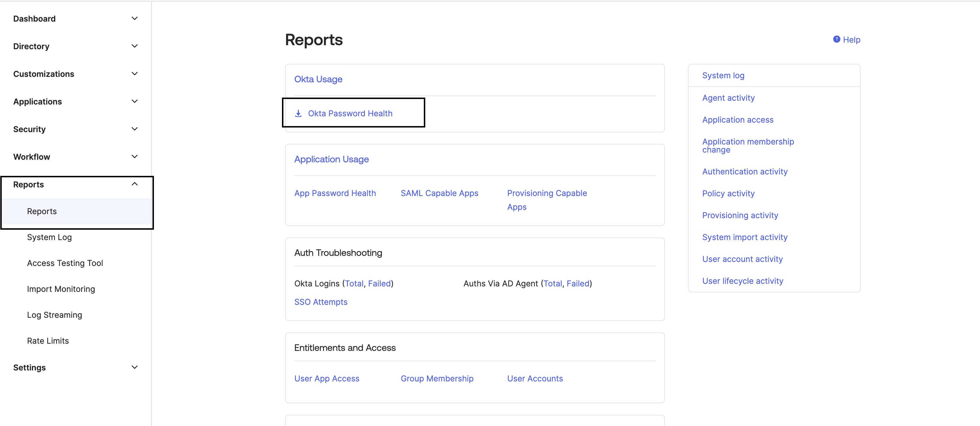Open System import activity query
Image resolution: width=980 pixels, height=426 pixels.
click(x=745, y=237)
